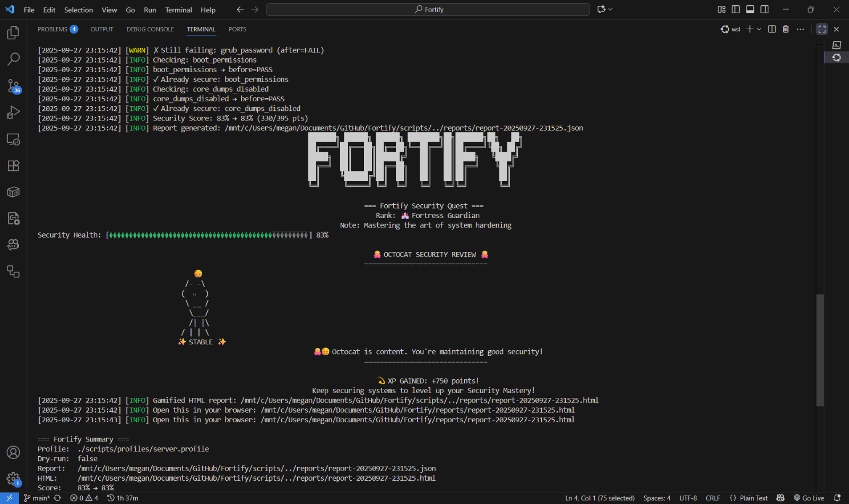Open the Search view in the activity bar

pos(13,59)
